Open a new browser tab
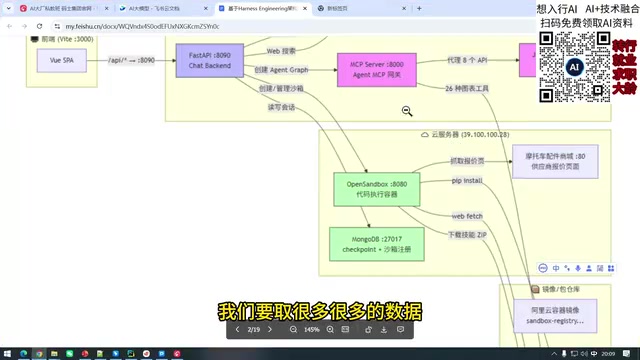Screen dimensions: 640x360 tap(419, 8)
